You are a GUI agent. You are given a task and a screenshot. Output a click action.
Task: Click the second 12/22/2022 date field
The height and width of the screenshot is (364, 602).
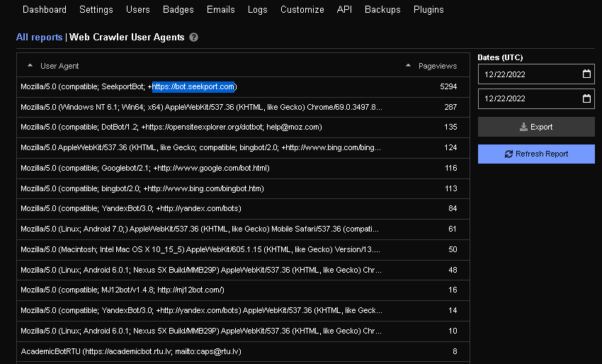[x=536, y=98]
